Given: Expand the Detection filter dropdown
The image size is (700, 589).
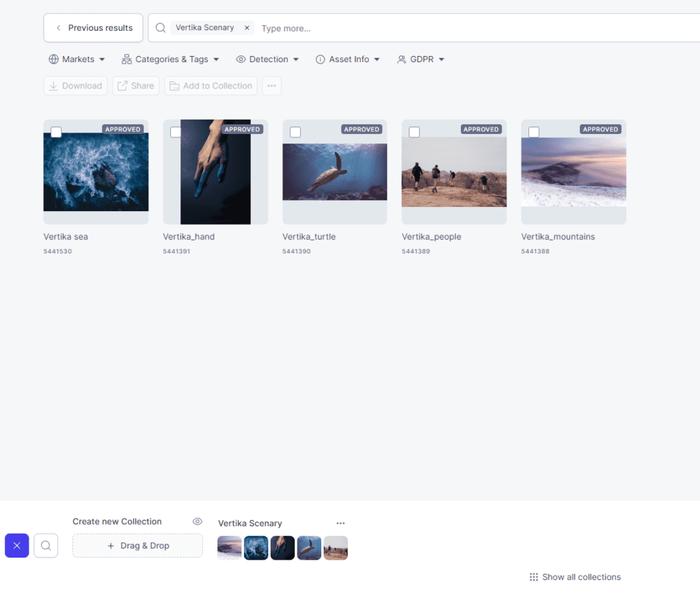Looking at the screenshot, I should coord(267,59).
